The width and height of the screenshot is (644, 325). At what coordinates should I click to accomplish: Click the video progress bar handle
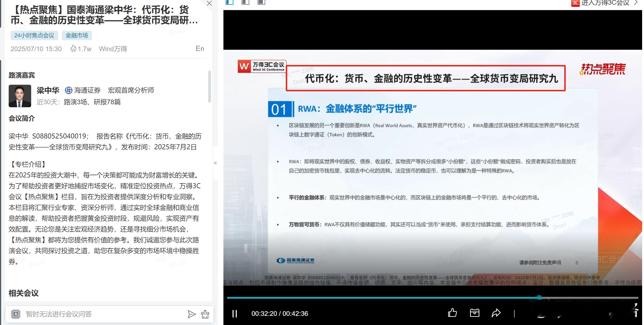539,298
